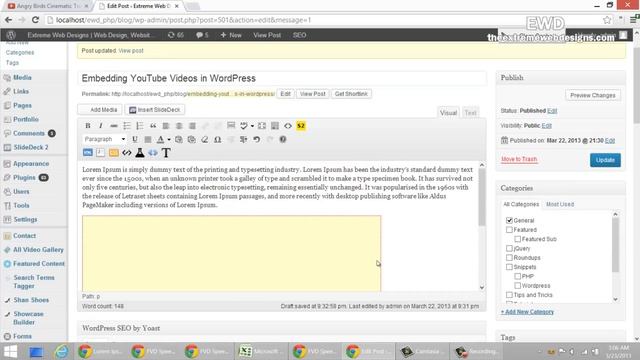
Task: Click the Preview Changes button
Action: 593,95
